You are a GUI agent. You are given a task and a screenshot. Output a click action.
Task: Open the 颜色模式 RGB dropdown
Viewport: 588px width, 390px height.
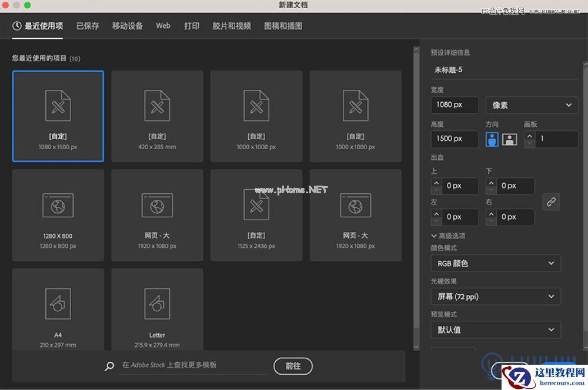pos(496,263)
